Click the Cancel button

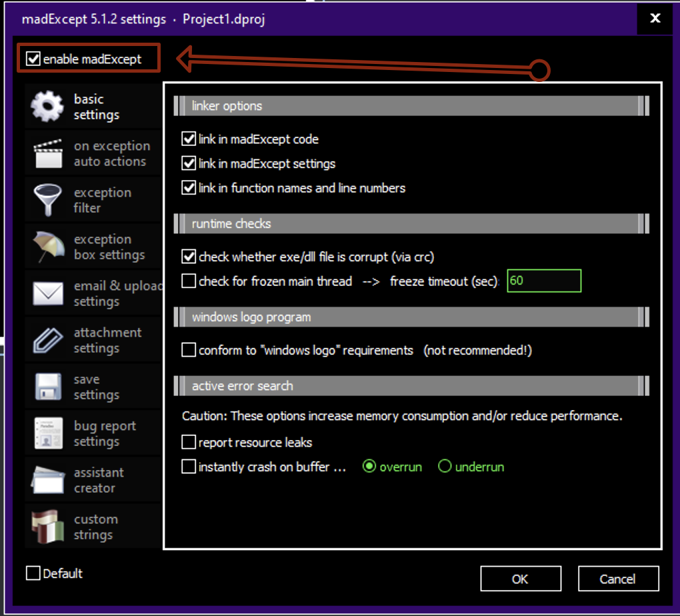[x=618, y=579]
